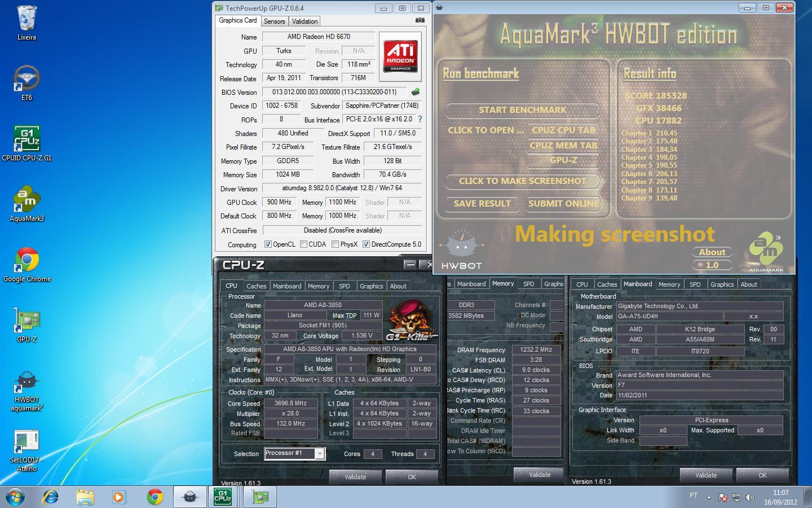Select the Google Chrome desktop icon
812x508 pixels.
coord(27,264)
